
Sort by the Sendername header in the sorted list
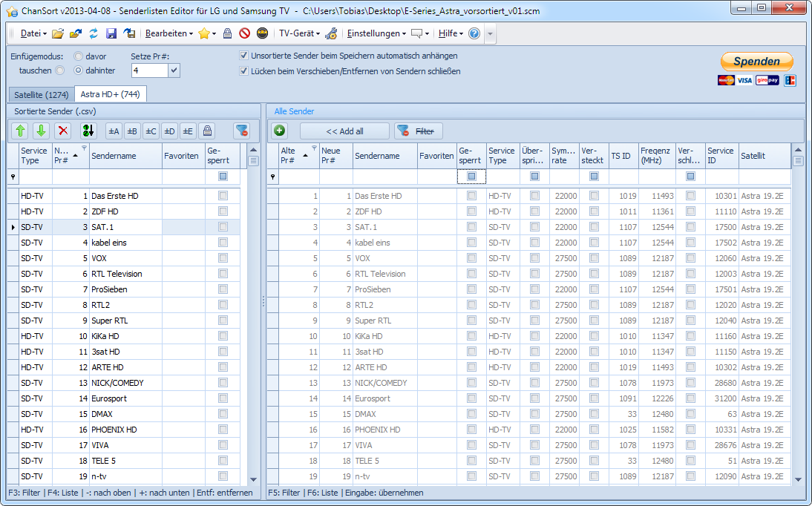pos(126,156)
